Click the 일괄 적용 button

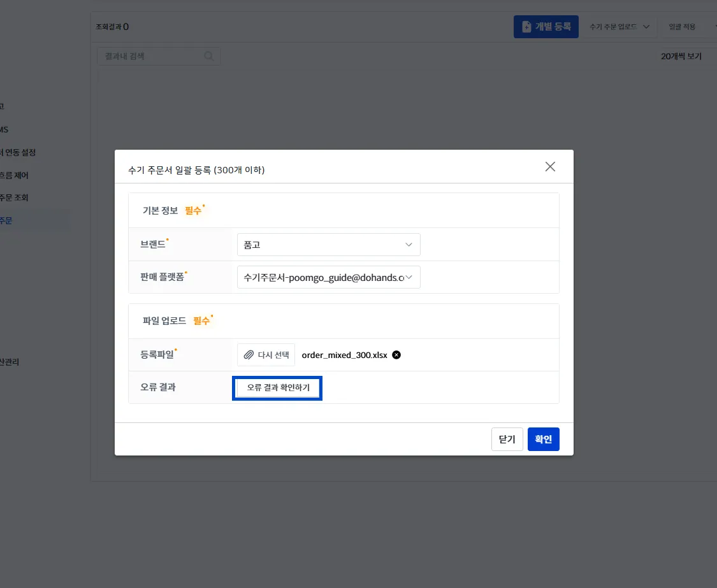[x=682, y=27]
